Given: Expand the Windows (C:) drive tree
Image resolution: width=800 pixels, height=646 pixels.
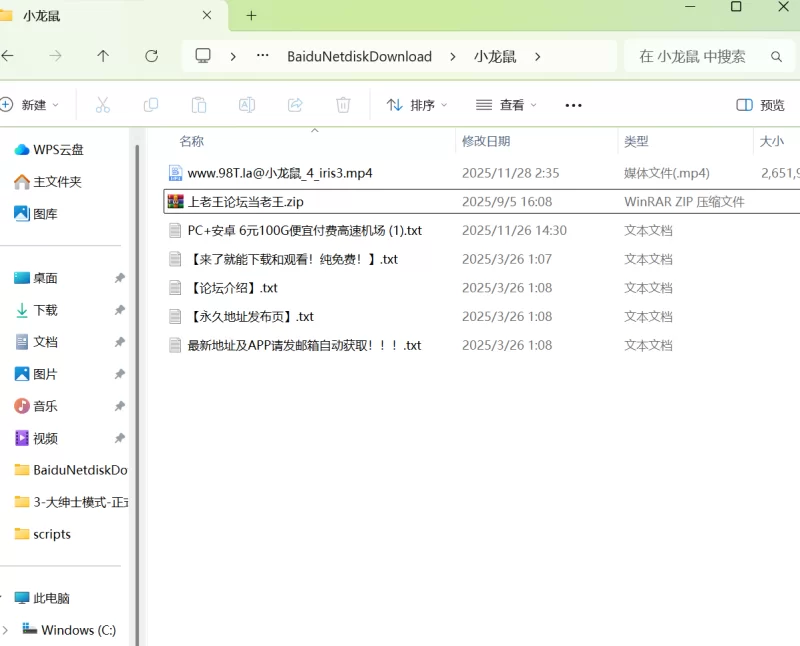Looking at the screenshot, I should [6, 630].
